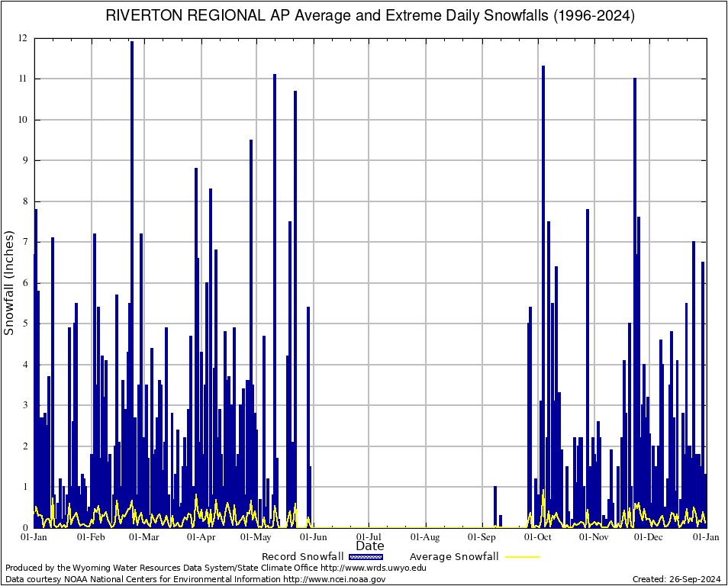The image size is (728, 586).
Task: Click the Average Snowfall legend text
Action: [454, 556]
